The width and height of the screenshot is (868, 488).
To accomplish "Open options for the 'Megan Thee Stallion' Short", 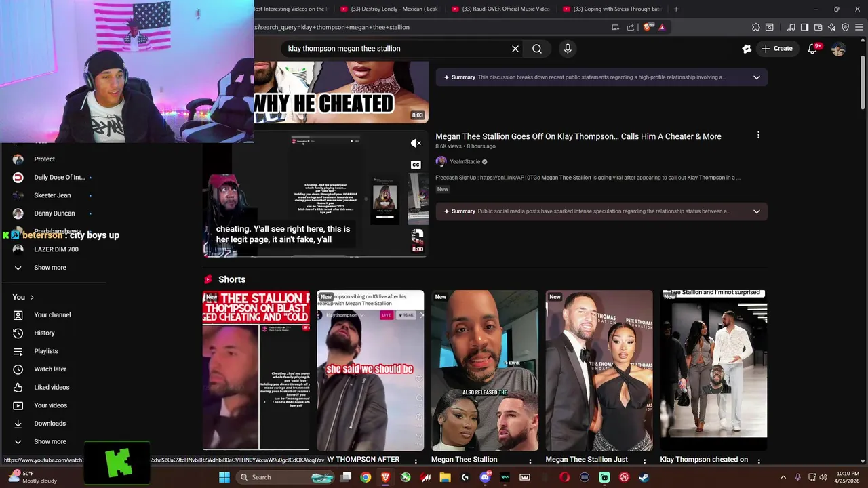I will click(x=530, y=461).
